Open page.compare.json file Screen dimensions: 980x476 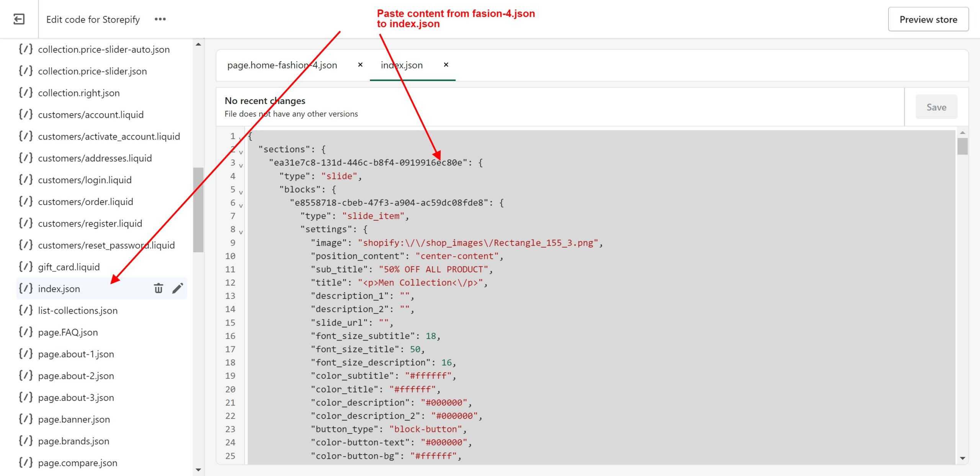tap(78, 463)
